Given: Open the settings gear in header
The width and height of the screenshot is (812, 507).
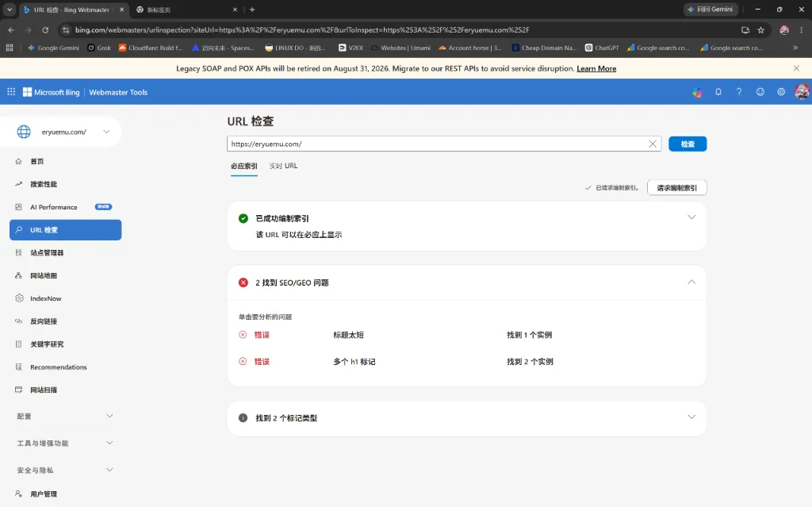Looking at the screenshot, I should [x=781, y=92].
